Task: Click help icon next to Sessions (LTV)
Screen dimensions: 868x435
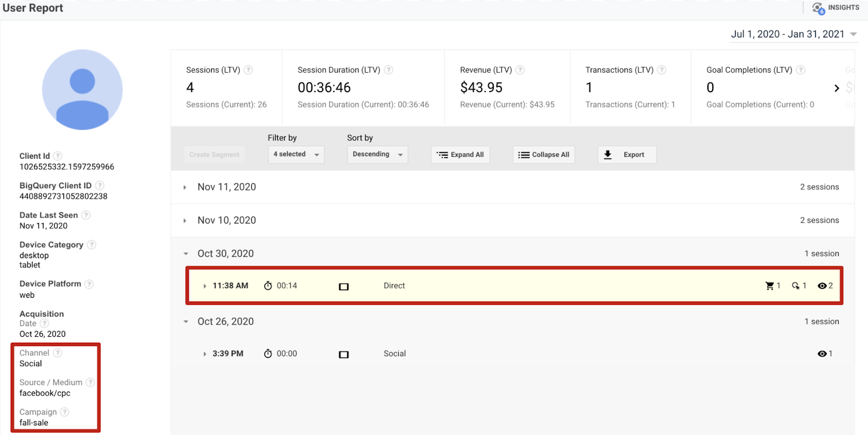Action: 248,70
